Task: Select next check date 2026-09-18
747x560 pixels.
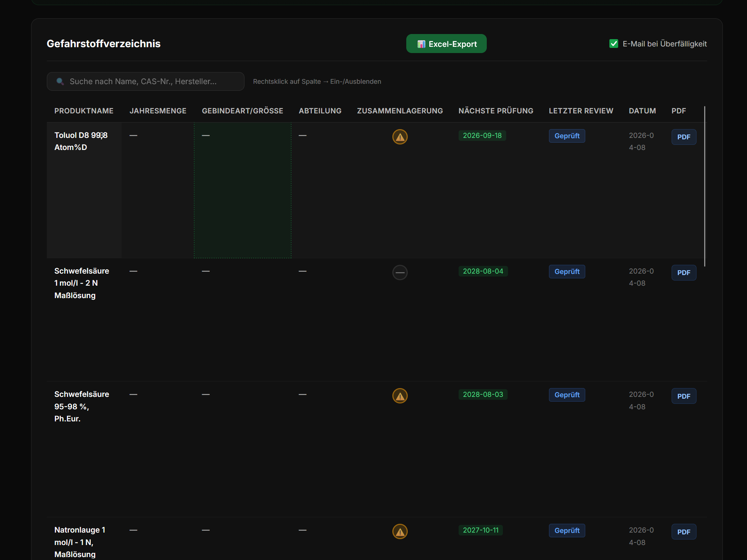Action: tap(482, 135)
